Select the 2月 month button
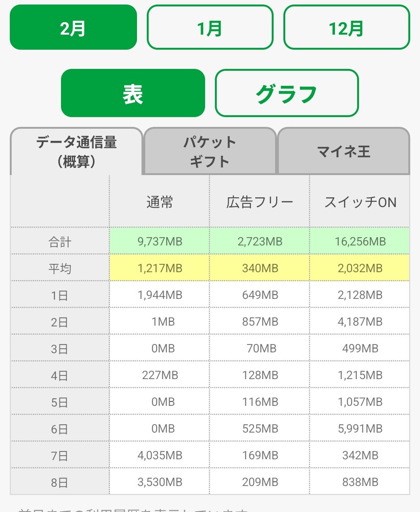 [x=73, y=27]
